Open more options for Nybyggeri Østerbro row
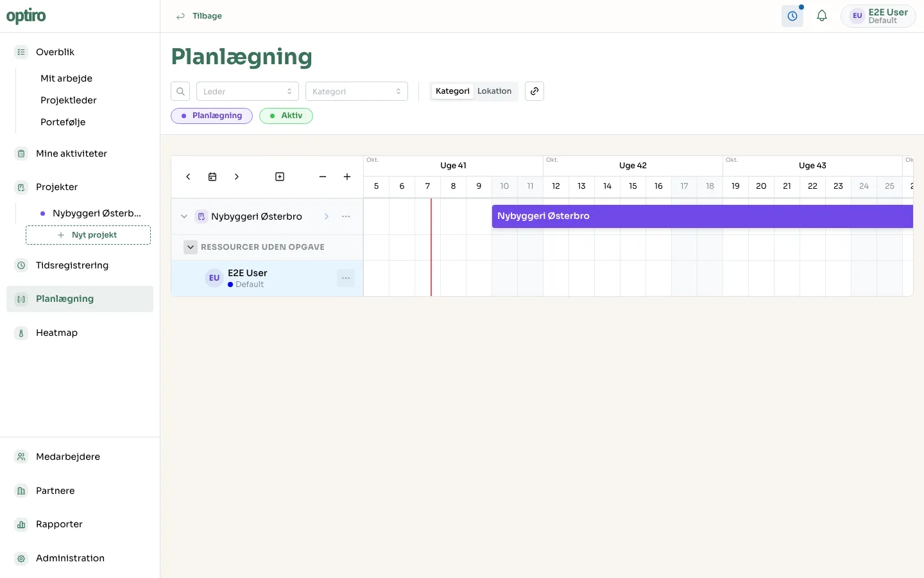 point(346,216)
